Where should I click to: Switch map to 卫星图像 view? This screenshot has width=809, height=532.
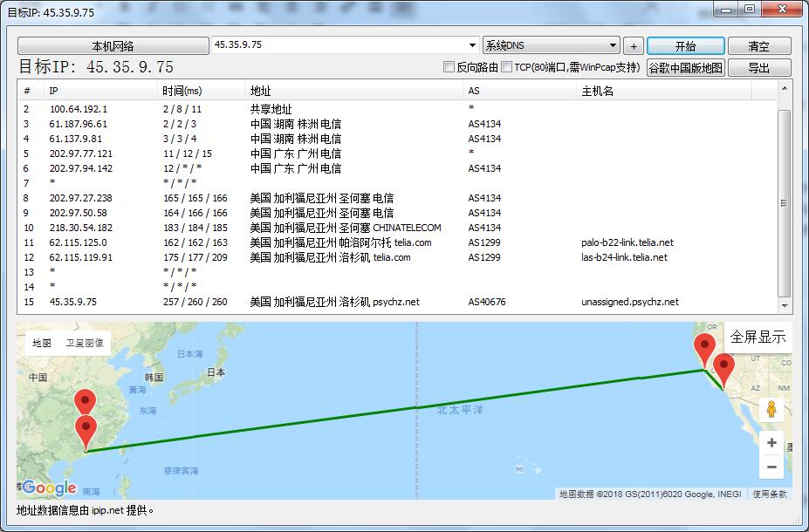click(x=84, y=344)
